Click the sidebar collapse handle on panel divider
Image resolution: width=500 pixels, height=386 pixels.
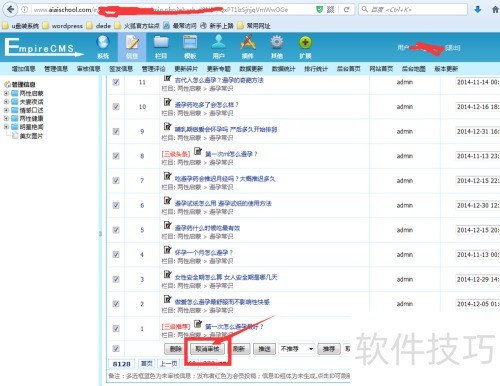click(x=100, y=234)
